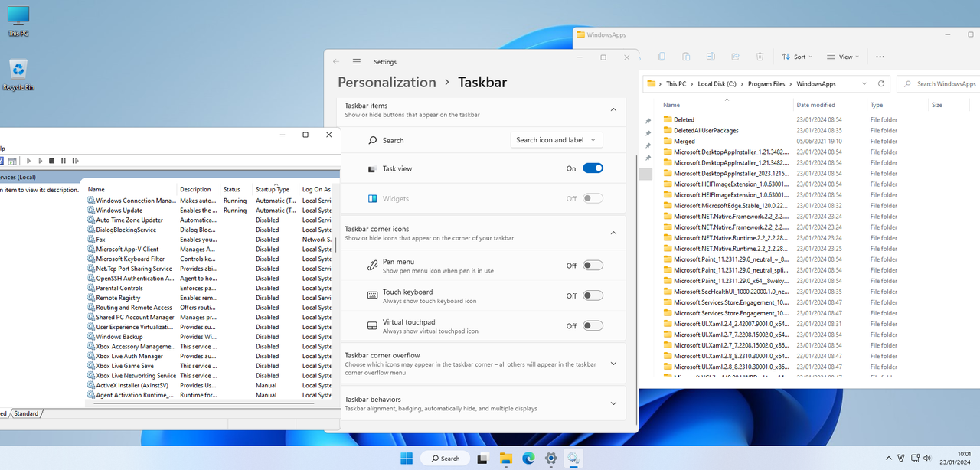
Task: Open the Search icon and label dropdown
Action: 557,140
